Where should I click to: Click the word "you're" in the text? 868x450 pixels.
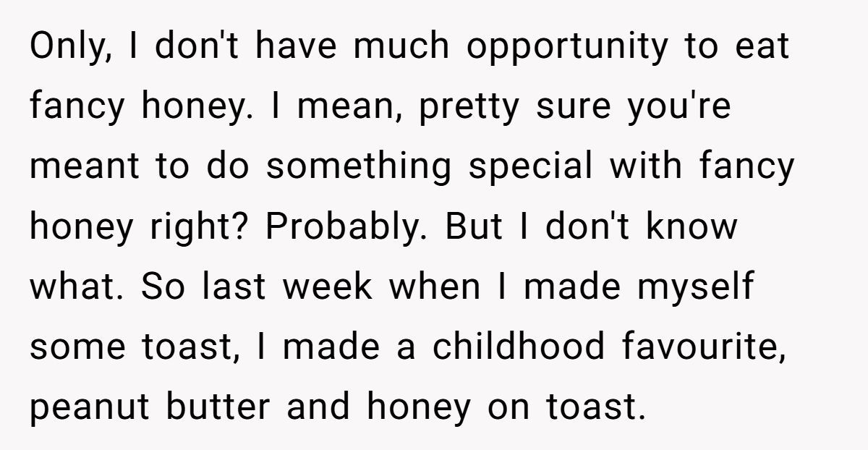point(677,107)
